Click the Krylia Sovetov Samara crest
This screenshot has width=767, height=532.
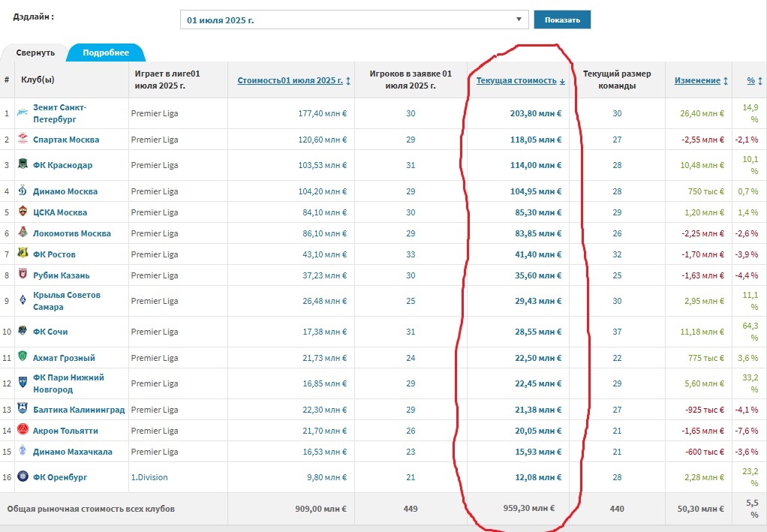pyautogui.click(x=23, y=299)
